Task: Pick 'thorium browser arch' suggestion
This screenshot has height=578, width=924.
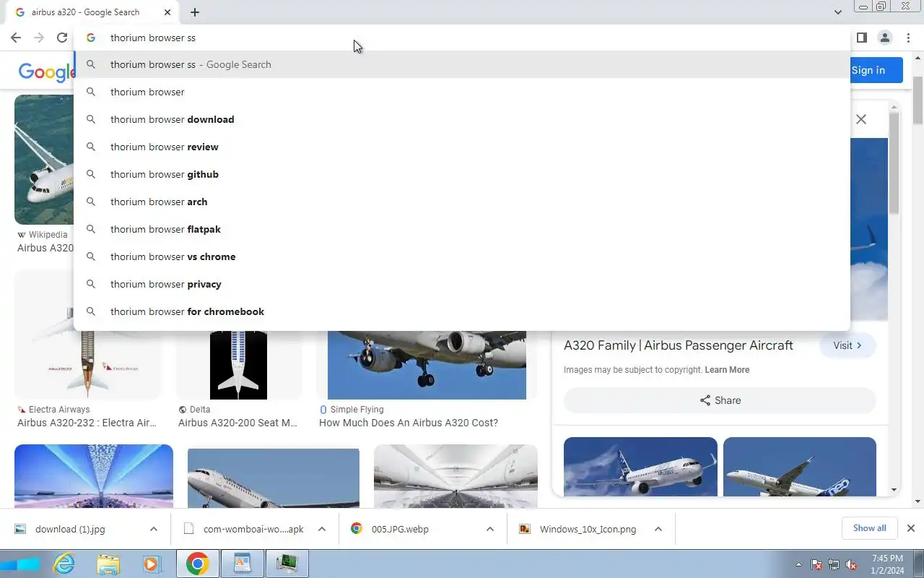Action: click(462, 202)
